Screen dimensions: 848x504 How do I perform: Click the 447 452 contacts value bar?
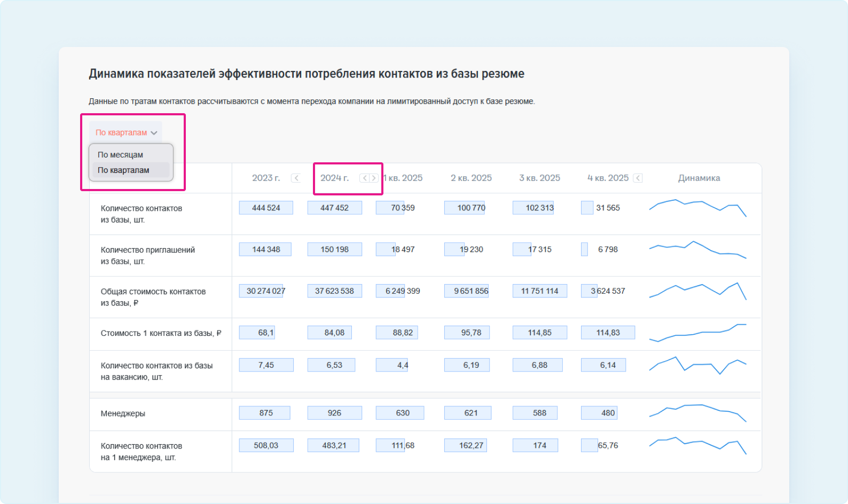[x=334, y=208]
